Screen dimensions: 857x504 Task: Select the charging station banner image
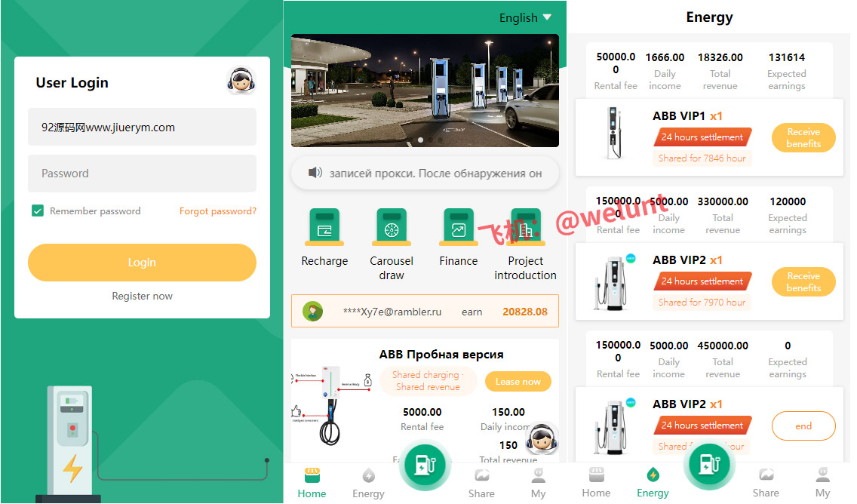(425, 91)
